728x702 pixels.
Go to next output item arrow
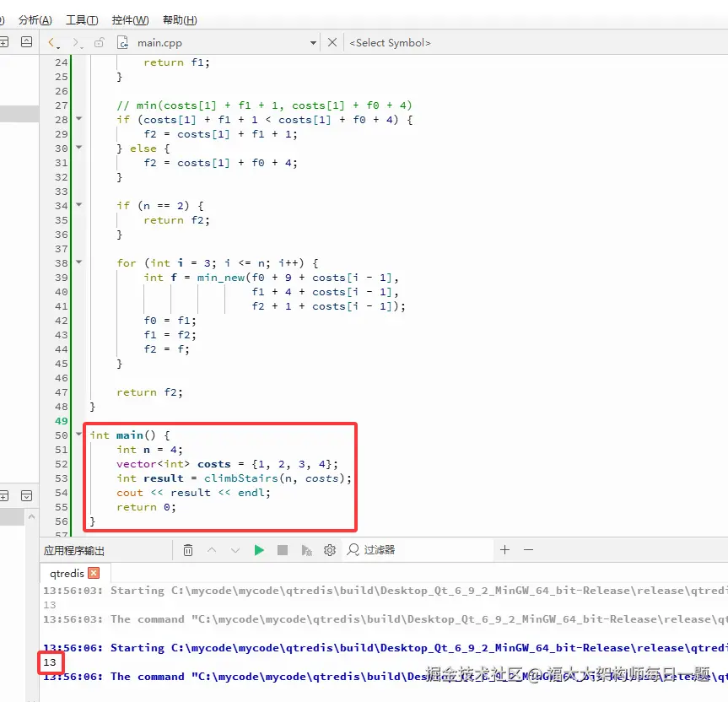coord(235,550)
